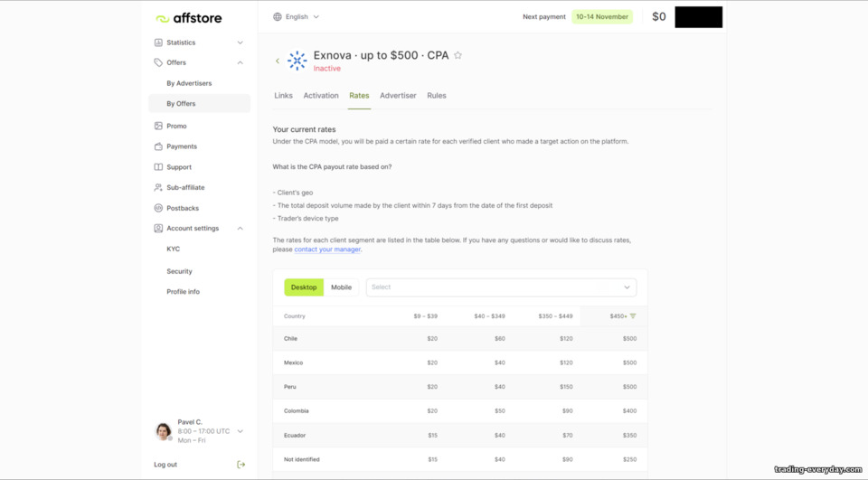Viewport: 868px width, 480px height.
Task: Open Postbacks section
Action: pyautogui.click(x=183, y=208)
